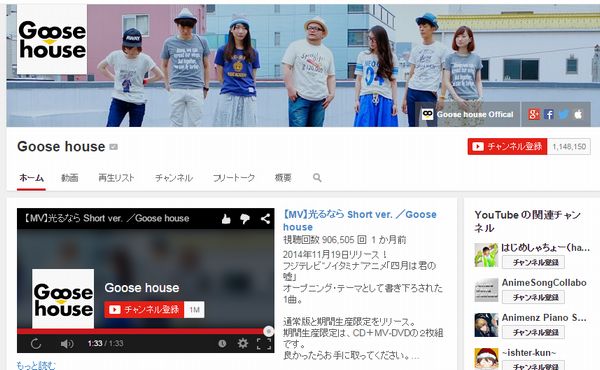Expand description via もっと読む link

[x=36, y=365]
